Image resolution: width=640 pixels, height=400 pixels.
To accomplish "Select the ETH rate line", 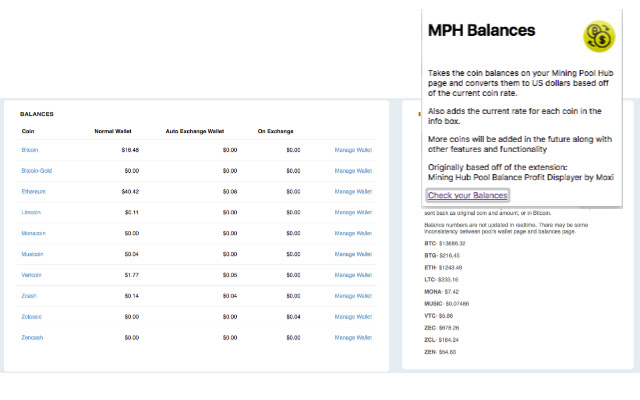I will 443,268.
